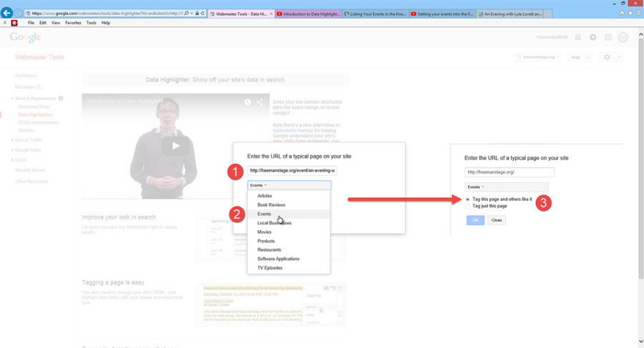Choose Restaurants from the type list
The image size is (644, 348).
click(x=288, y=250)
